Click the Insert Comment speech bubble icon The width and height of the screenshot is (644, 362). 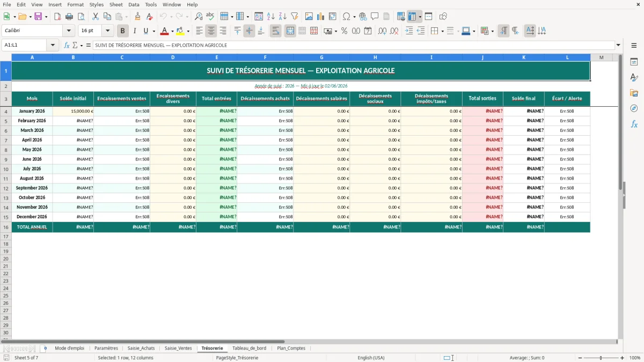(x=375, y=17)
